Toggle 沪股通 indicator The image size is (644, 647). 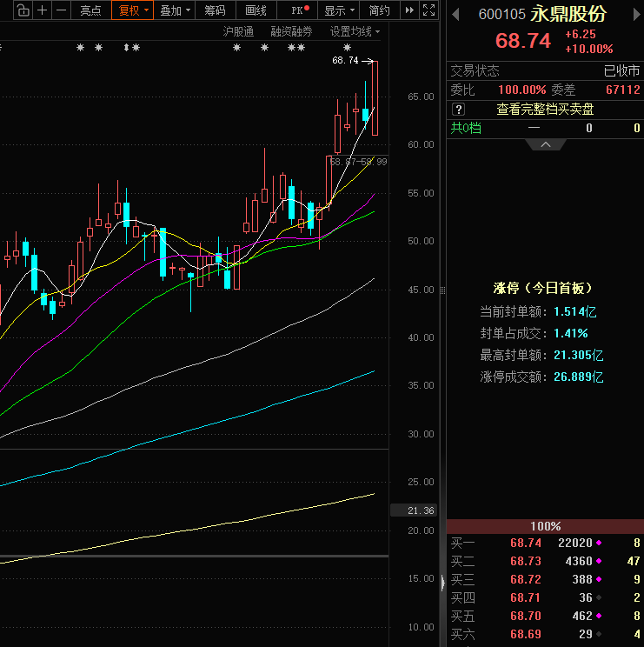[238, 31]
